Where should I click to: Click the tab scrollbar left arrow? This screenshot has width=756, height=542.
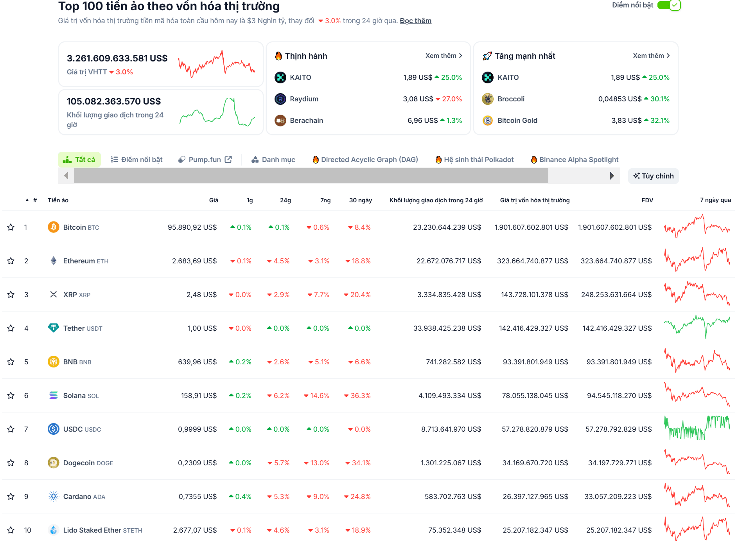(66, 176)
